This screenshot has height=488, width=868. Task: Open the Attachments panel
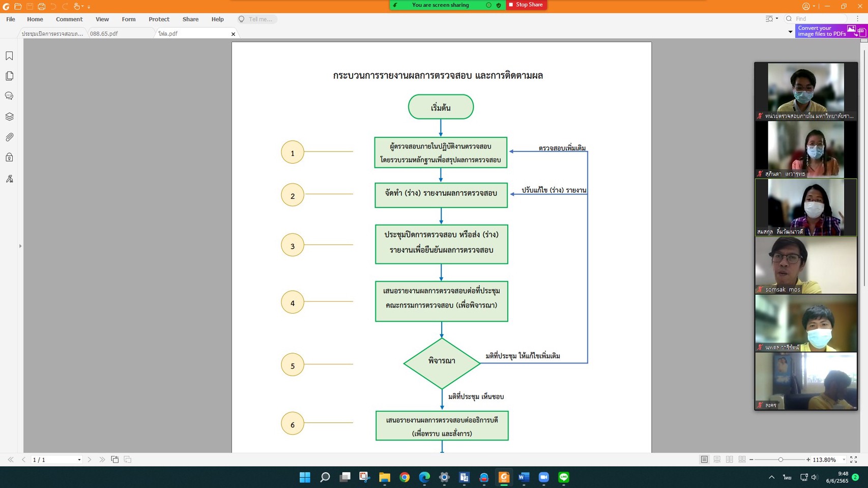pyautogui.click(x=9, y=137)
